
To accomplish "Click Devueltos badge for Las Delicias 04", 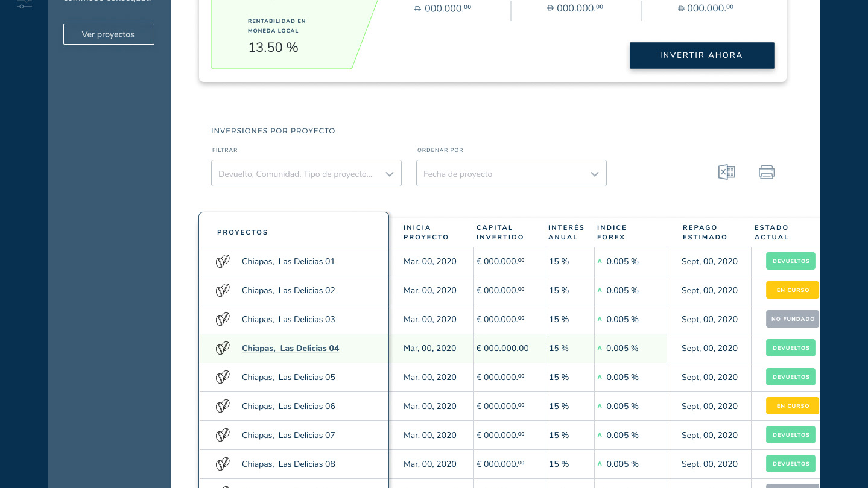I will pyautogui.click(x=791, y=348).
